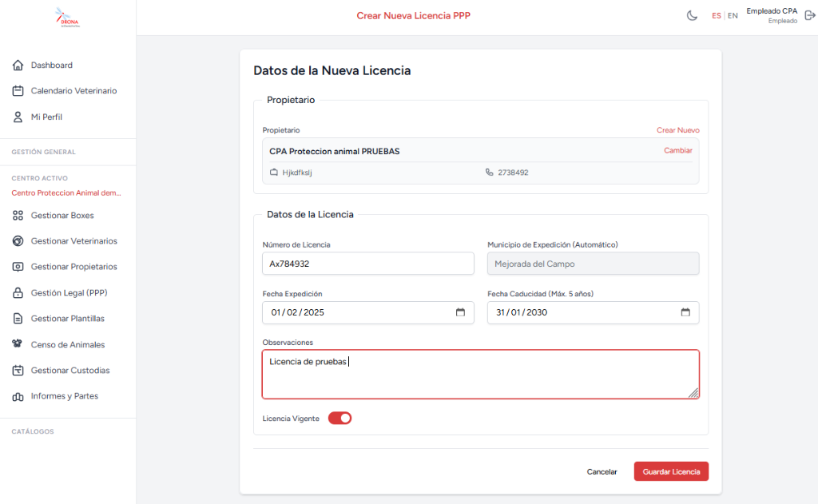
Task: Click the Gestión Legal padlock icon
Action: (18, 292)
